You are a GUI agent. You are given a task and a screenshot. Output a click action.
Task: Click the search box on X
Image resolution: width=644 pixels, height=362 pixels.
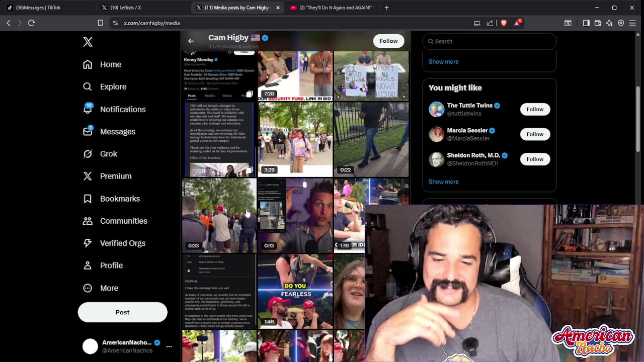coord(490,41)
